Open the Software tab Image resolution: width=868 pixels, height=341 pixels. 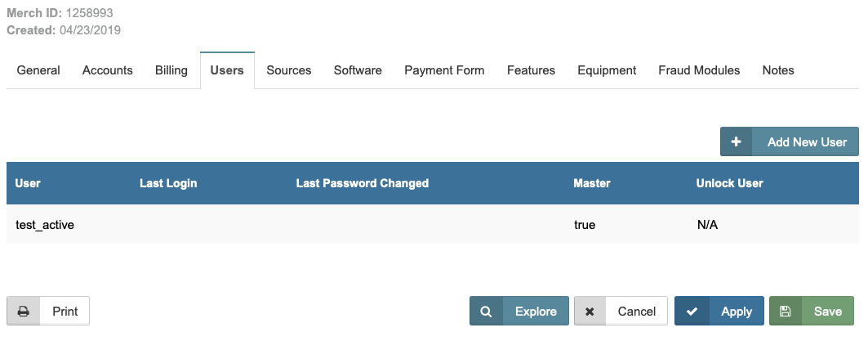[x=358, y=70]
